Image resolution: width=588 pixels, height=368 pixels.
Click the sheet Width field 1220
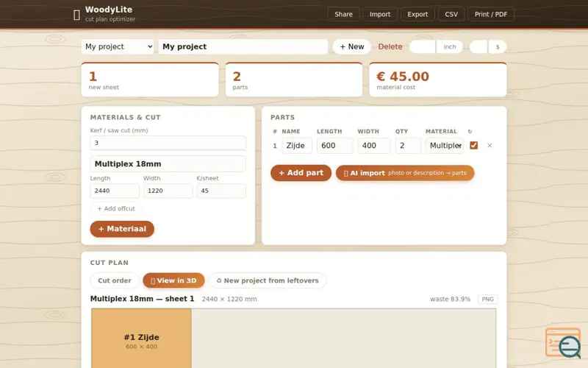pyautogui.click(x=168, y=191)
